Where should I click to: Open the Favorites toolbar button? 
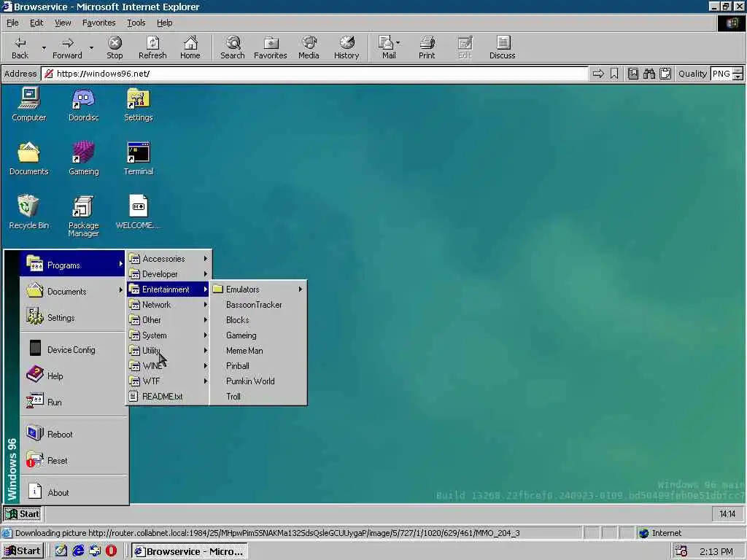[271, 47]
